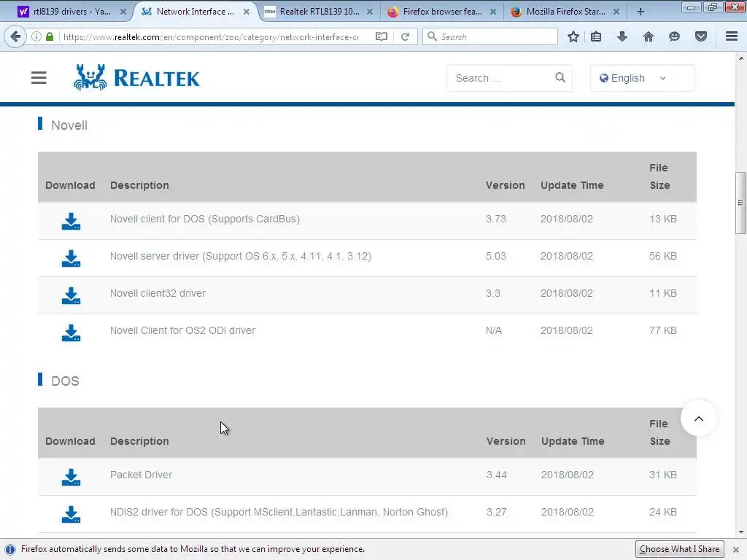
Task: Go back with the browser back arrow
Action: pyautogui.click(x=16, y=36)
